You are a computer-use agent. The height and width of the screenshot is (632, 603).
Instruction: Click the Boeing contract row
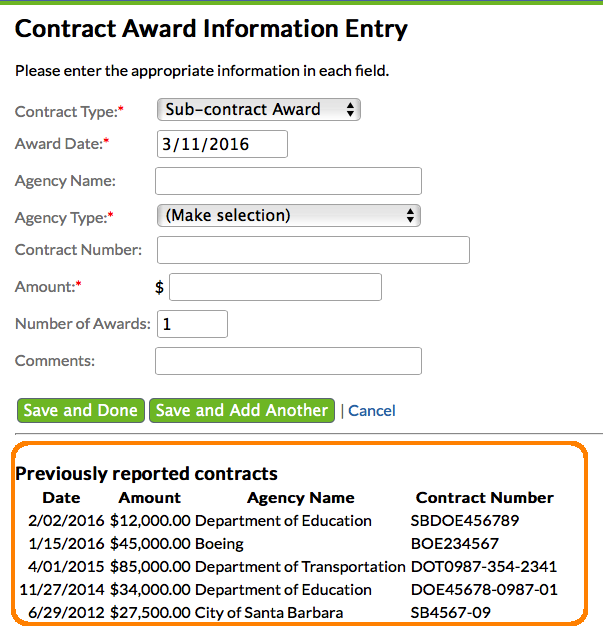(x=220, y=544)
